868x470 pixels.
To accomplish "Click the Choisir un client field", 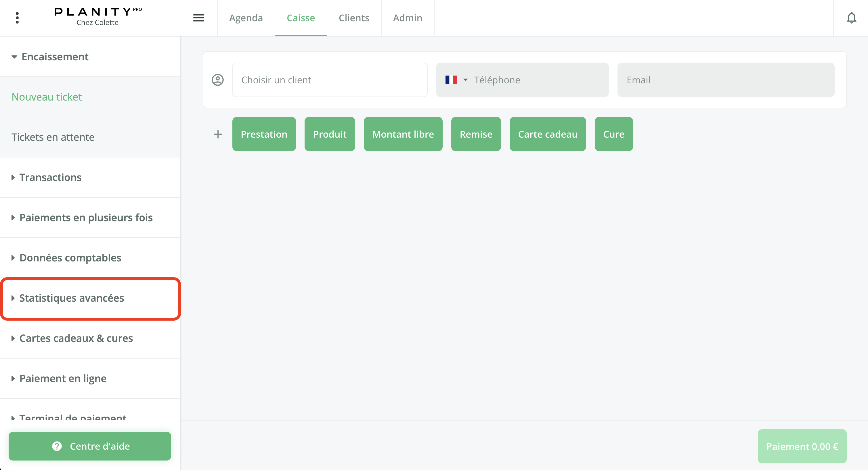I will [x=330, y=80].
